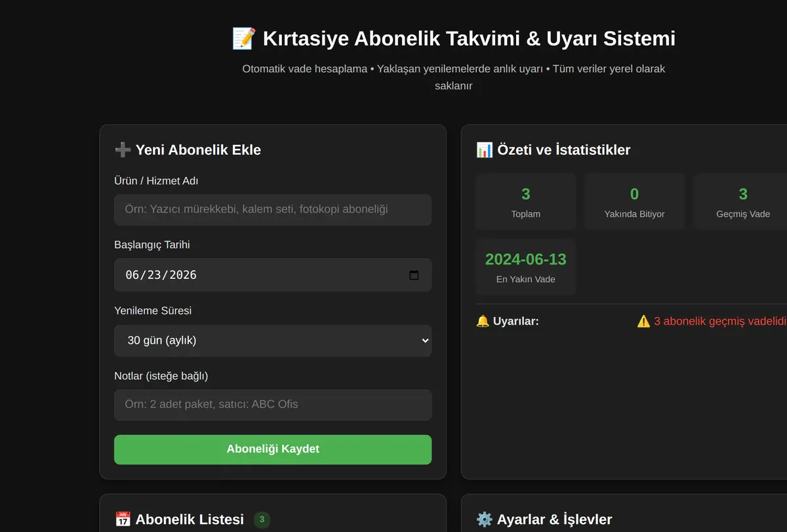This screenshot has height=532, width=787.
Task: Click the Yakında Bitiyor statistic card
Action: point(634,201)
